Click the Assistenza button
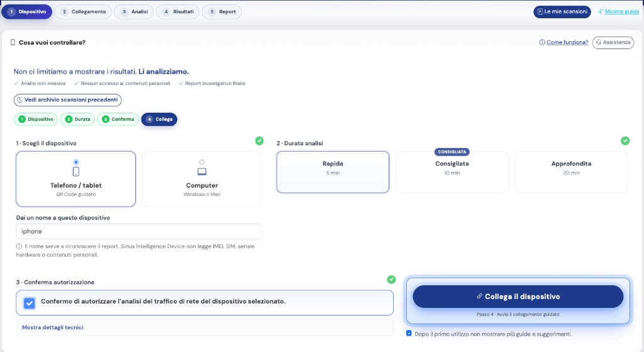The height and width of the screenshot is (352, 644). (613, 42)
